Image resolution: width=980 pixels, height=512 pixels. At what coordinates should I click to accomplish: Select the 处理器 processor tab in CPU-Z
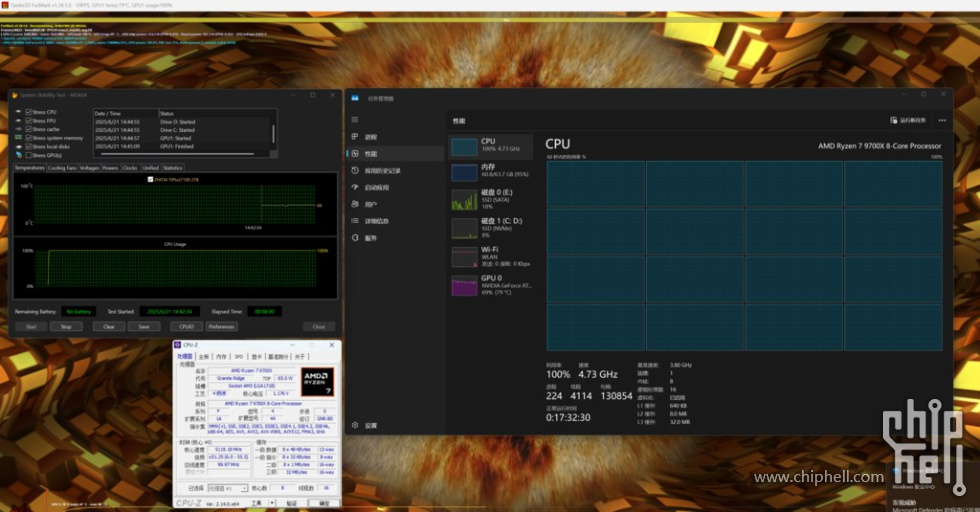(x=185, y=357)
